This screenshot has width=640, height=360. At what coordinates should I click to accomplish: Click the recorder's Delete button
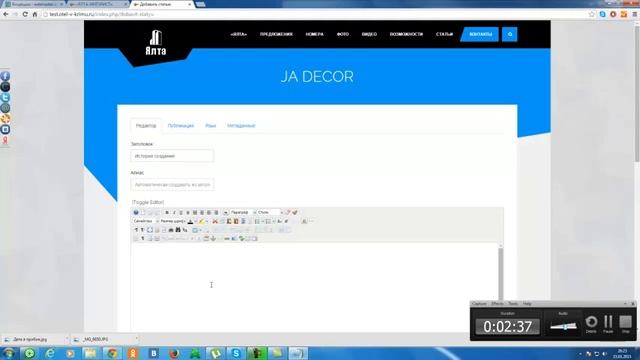591,323
